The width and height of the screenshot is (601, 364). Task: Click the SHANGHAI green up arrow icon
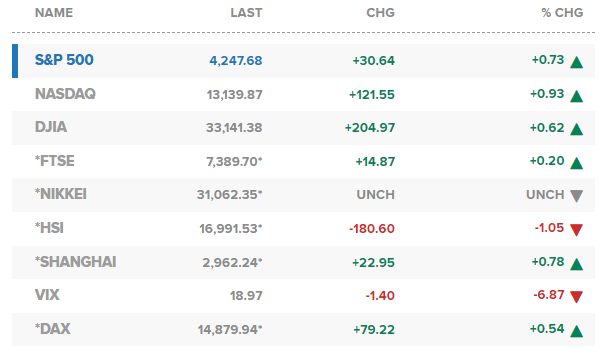(x=576, y=264)
